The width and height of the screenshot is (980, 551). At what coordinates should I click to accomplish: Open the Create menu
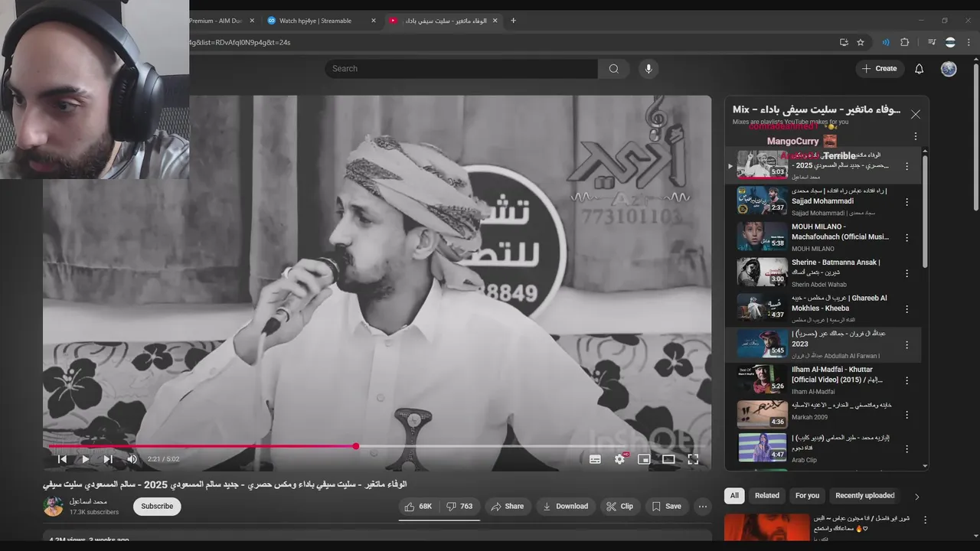point(880,69)
